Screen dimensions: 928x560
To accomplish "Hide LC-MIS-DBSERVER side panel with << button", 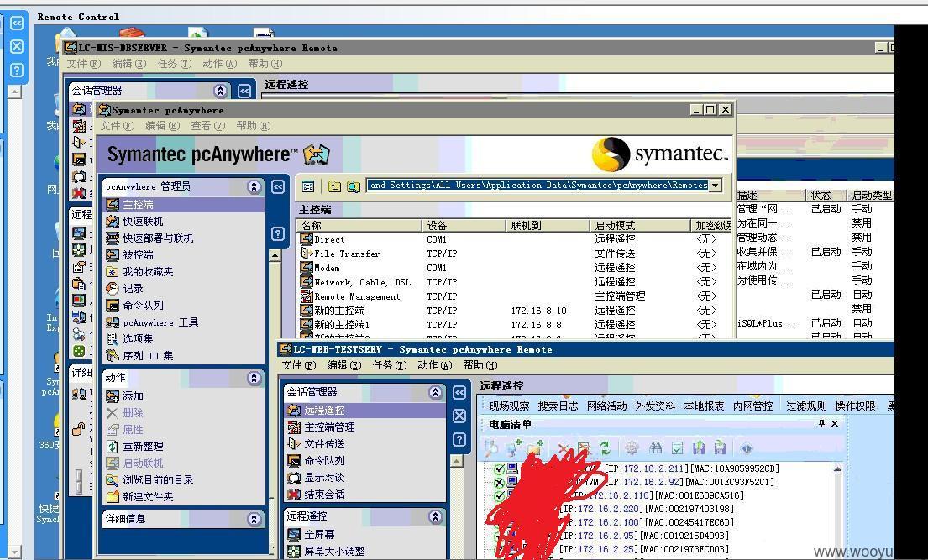I will coord(244,91).
